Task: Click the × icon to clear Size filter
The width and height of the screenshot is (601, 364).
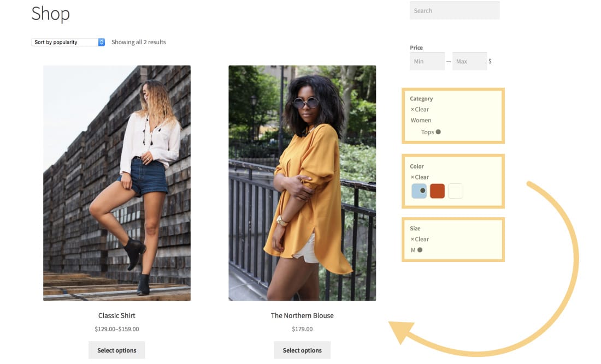Action: (x=413, y=239)
